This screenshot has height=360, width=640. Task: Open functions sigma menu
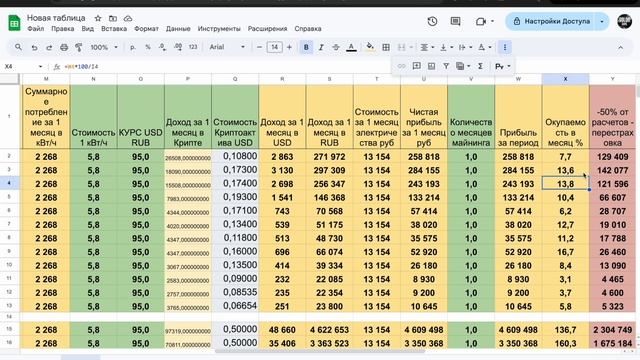point(480,66)
